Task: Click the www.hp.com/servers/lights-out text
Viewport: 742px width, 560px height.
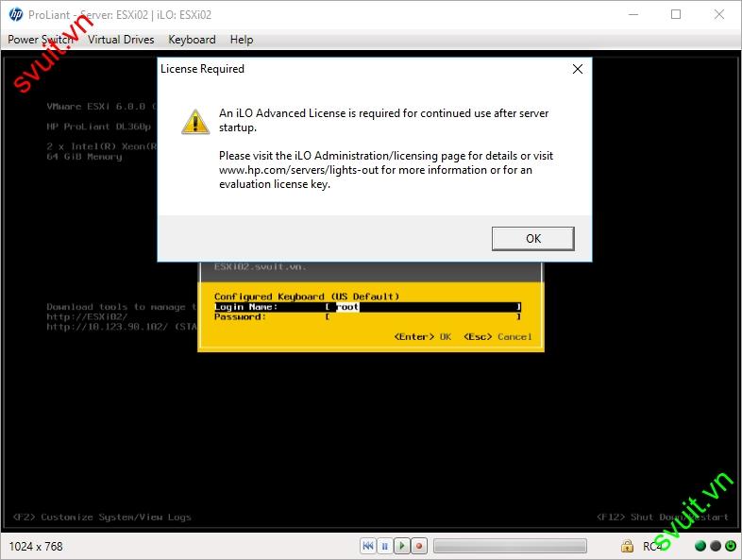Action: 298,170
